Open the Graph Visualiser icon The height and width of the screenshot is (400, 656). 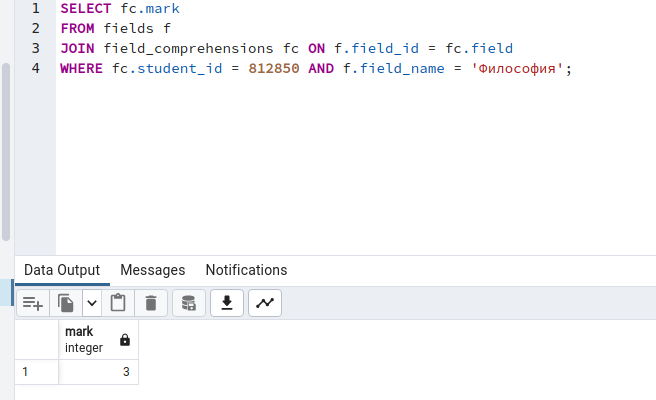click(x=265, y=303)
